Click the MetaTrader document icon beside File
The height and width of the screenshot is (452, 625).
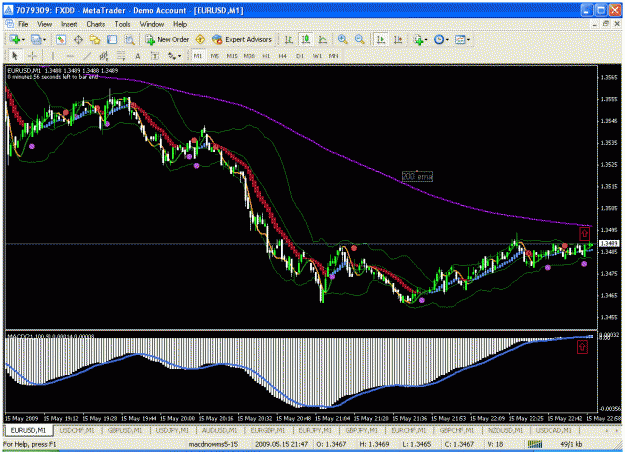point(9,24)
